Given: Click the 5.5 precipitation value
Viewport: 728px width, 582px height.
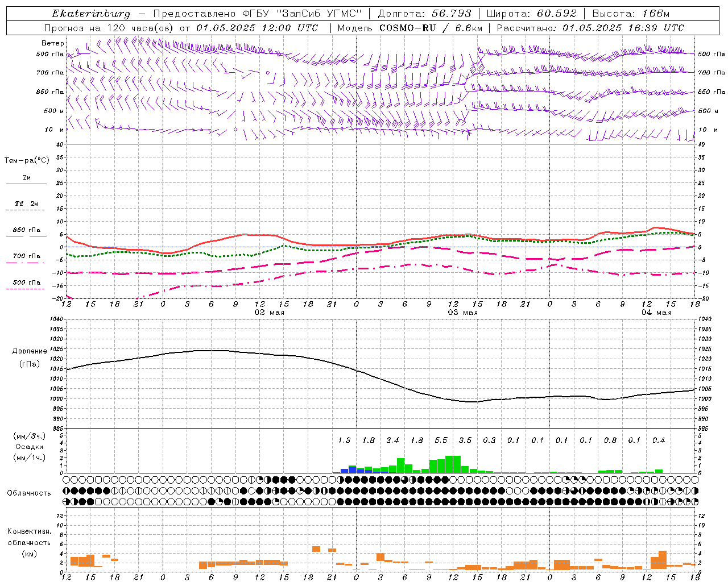Looking at the screenshot, I should click(441, 440).
